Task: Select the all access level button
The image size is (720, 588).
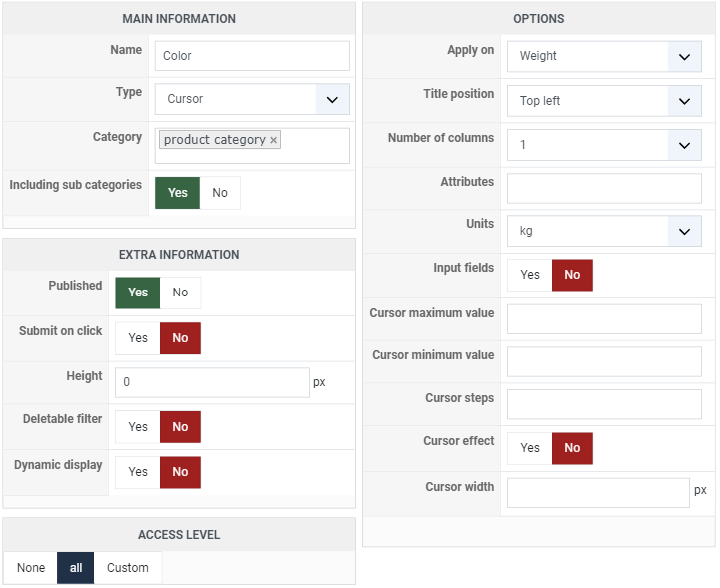Action: (76, 568)
